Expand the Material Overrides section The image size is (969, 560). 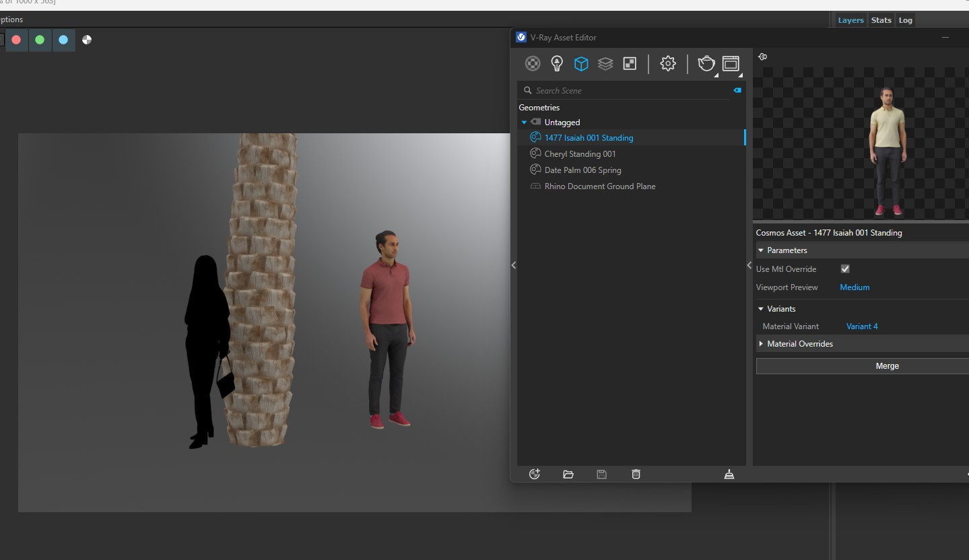pyautogui.click(x=761, y=344)
